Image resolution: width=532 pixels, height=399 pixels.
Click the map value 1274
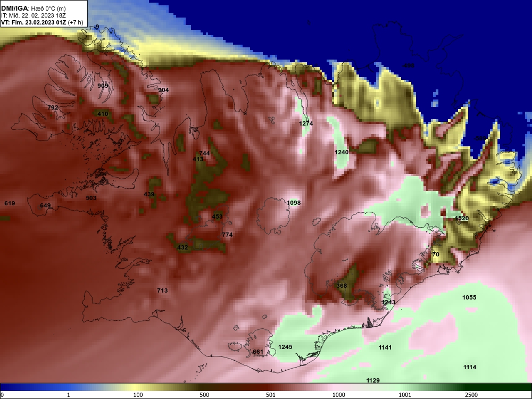[x=306, y=123]
